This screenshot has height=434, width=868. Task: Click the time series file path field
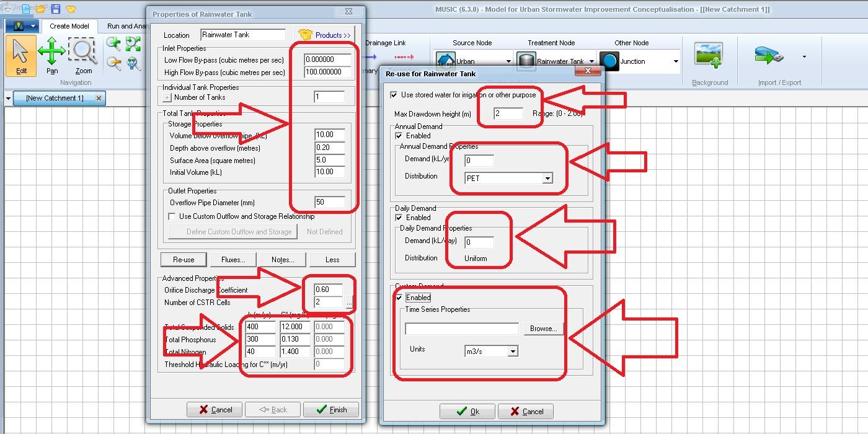462,329
